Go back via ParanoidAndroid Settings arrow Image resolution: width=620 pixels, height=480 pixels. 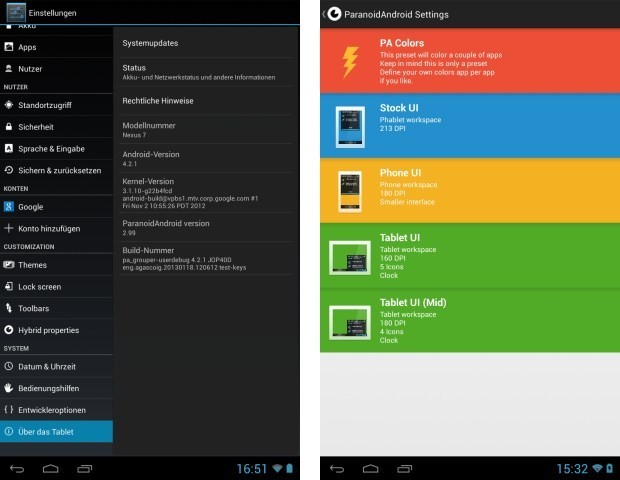coord(326,14)
